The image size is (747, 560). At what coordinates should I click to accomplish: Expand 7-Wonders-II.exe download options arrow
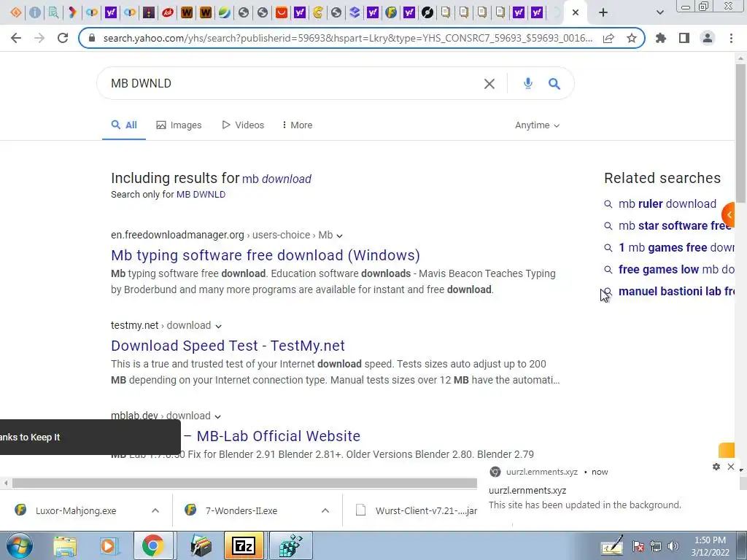325,510
